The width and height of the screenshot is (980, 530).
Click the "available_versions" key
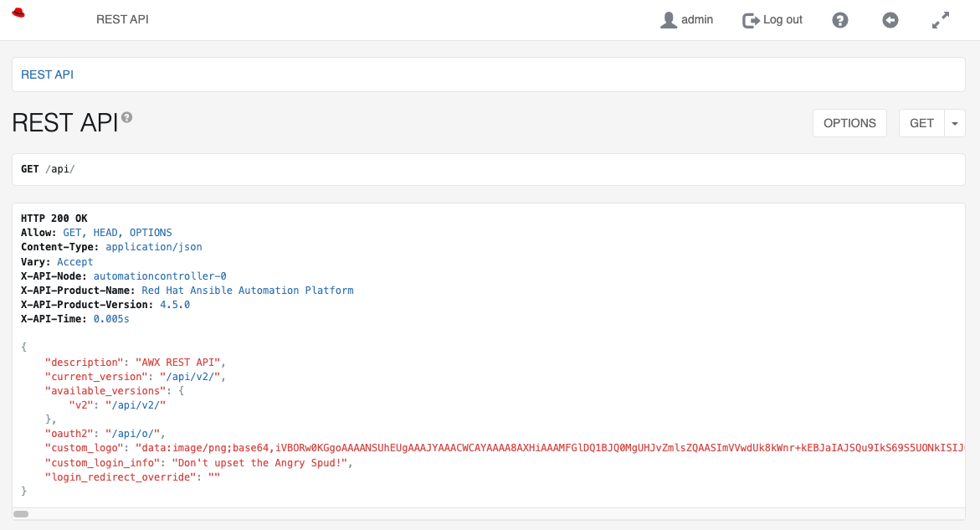point(105,391)
